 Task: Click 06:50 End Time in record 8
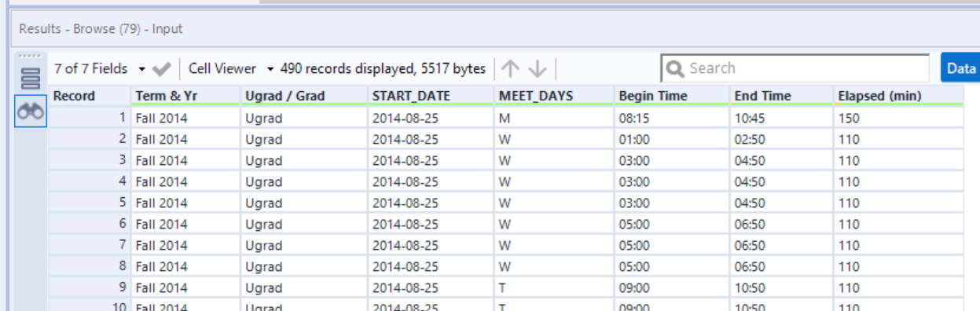[x=782, y=266]
